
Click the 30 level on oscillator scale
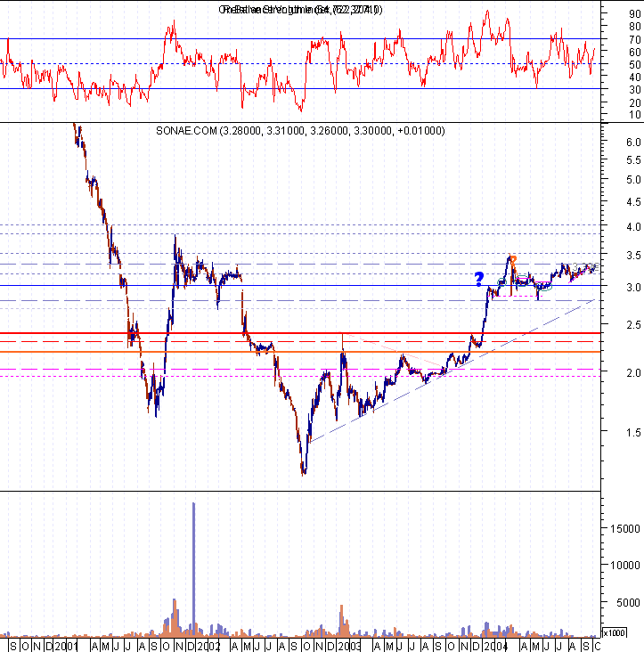click(x=634, y=89)
